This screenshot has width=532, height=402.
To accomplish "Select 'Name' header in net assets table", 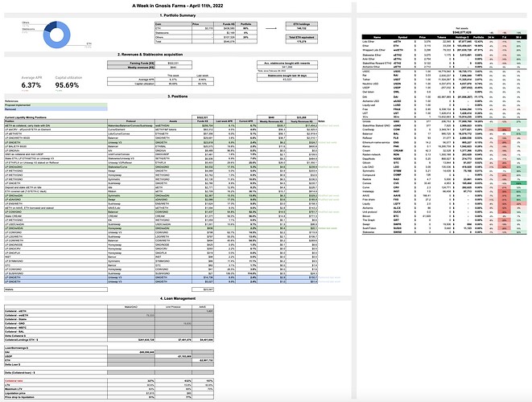I will coord(377,37).
